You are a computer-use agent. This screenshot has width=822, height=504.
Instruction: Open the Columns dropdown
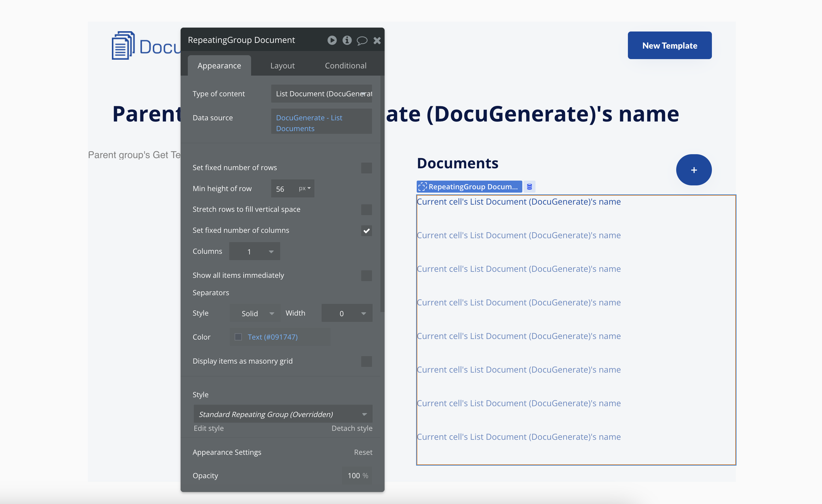(x=254, y=251)
